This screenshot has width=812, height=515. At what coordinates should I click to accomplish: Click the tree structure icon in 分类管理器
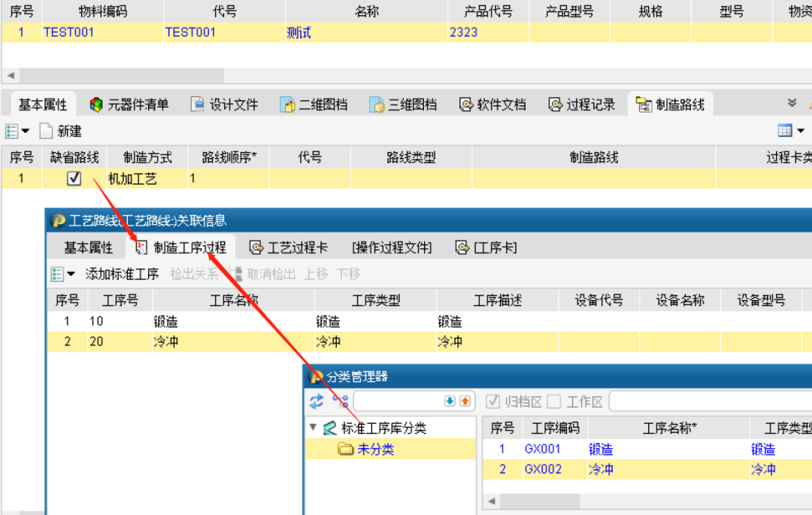341,401
